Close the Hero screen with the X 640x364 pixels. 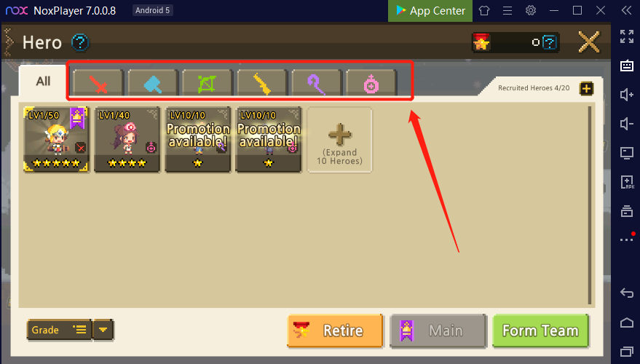coord(589,42)
